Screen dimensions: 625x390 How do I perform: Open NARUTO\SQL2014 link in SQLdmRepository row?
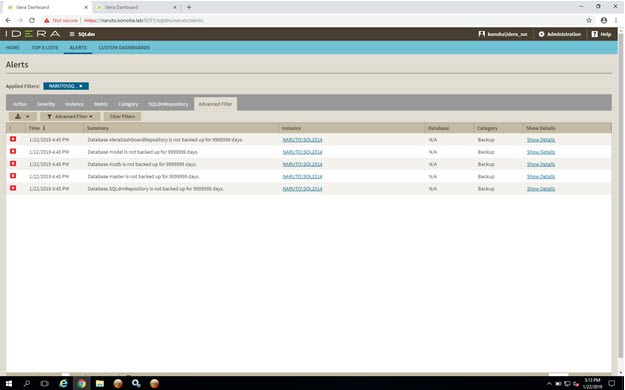point(302,189)
